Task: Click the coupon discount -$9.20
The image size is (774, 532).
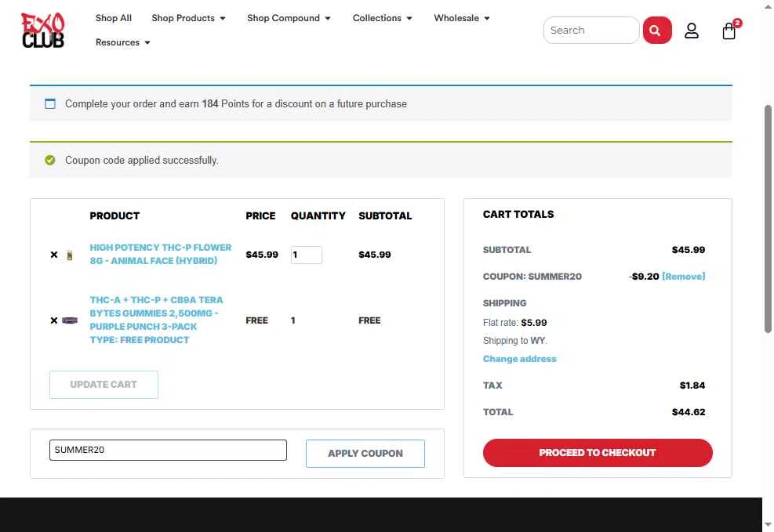Action: (644, 277)
